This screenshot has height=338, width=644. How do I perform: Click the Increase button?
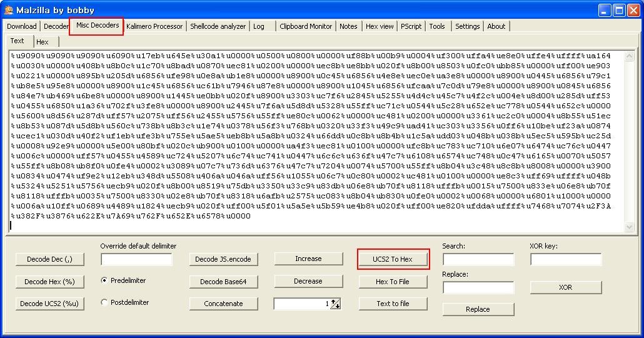coord(308,259)
